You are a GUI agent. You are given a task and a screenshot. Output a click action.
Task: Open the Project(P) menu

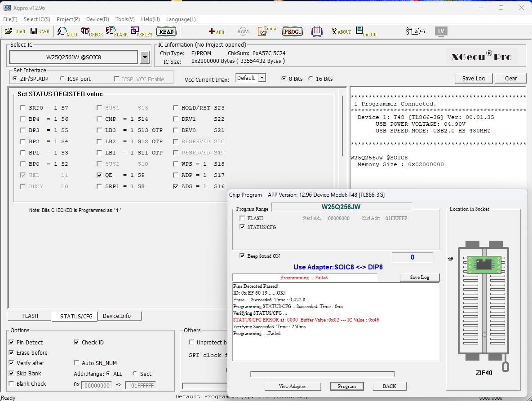(68, 19)
